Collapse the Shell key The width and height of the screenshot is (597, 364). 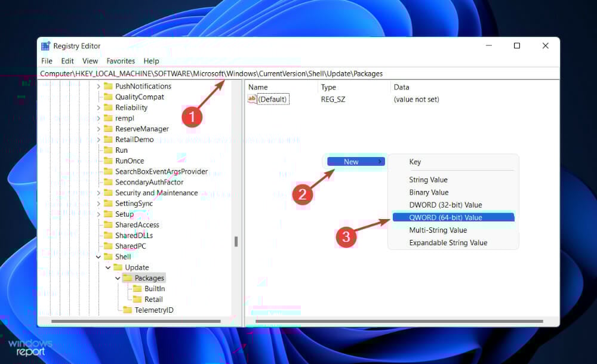pos(99,257)
